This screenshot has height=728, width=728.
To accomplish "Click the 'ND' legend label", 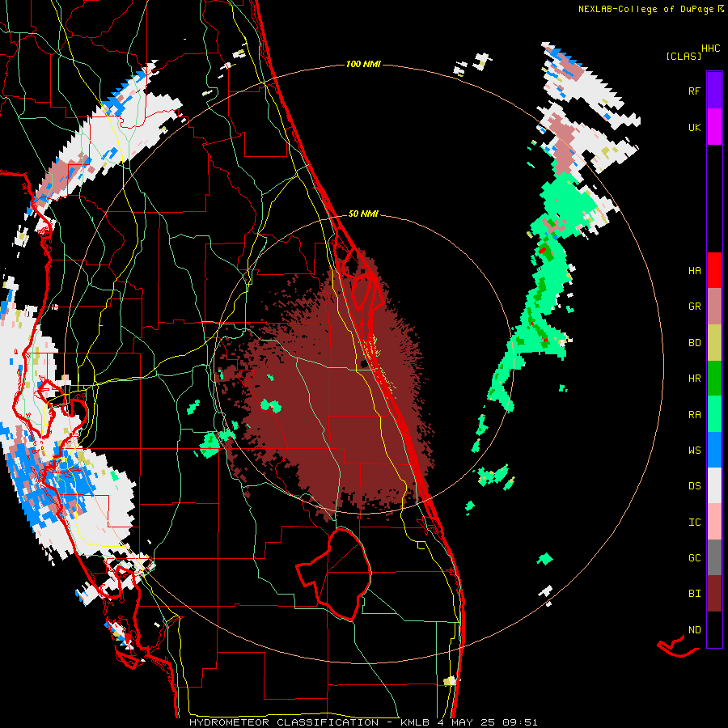I will [x=694, y=630].
